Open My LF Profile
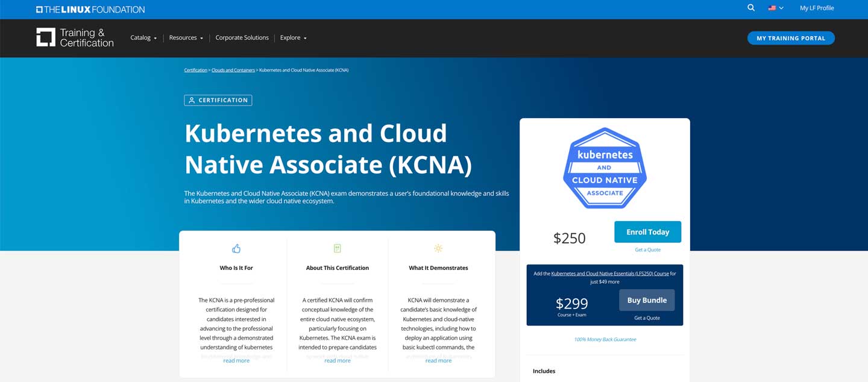This screenshot has width=868, height=382. 817,8
